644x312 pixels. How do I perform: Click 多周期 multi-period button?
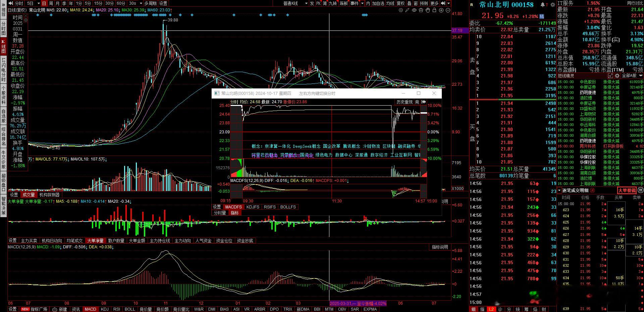[x=150, y=3]
